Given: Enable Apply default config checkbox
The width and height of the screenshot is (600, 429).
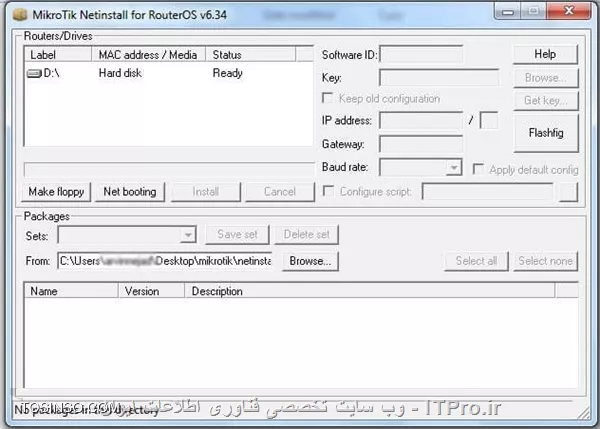Looking at the screenshot, I should (478, 169).
